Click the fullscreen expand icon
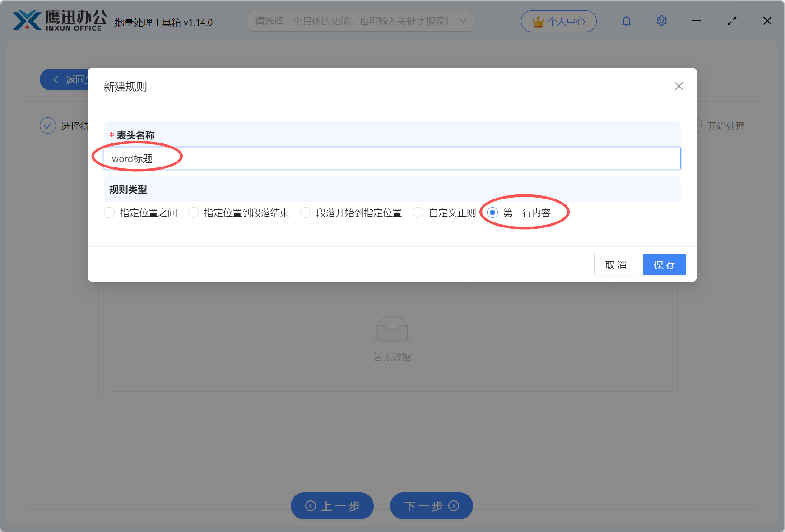This screenshot has height=532, width=785. coord(732,21)
